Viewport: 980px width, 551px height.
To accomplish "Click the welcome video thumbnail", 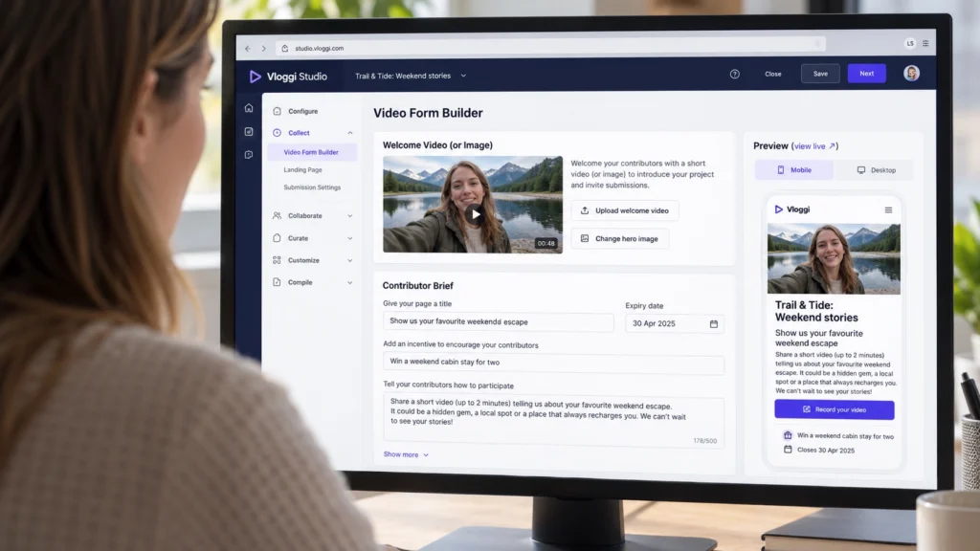I will tap(473, 205).
